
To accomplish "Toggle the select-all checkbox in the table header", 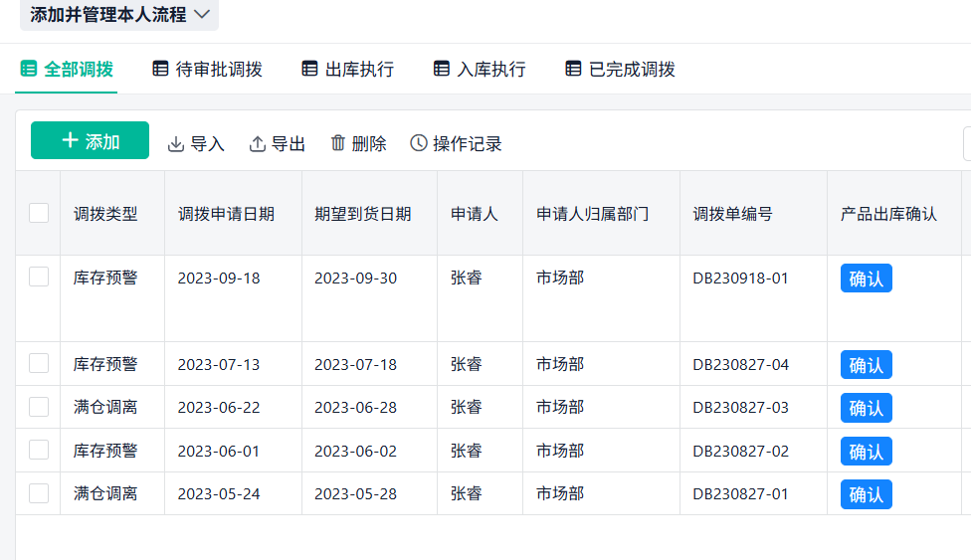I will (x=39, y=213).
